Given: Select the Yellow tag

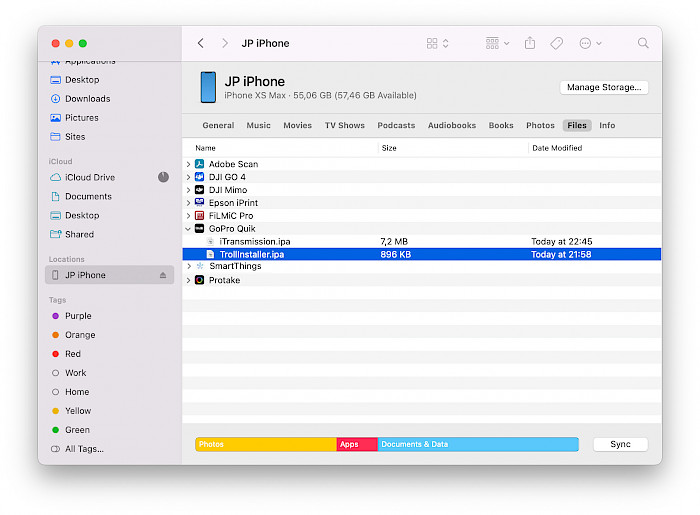Looking at the screenshot, I should click(71, 411).
